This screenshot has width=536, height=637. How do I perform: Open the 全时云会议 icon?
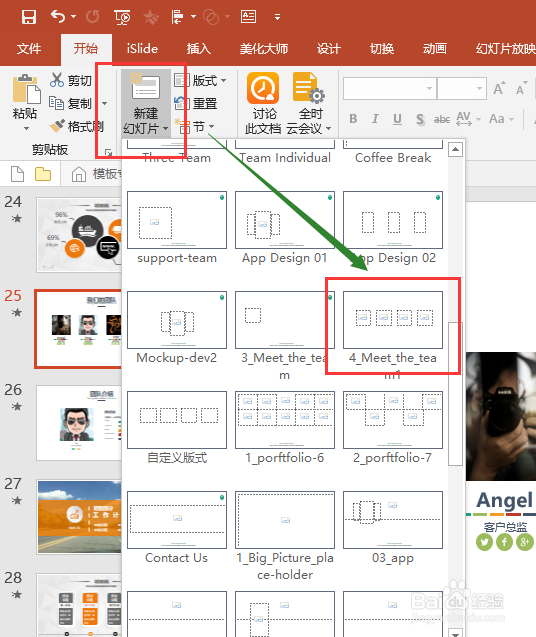coord(308,88)
